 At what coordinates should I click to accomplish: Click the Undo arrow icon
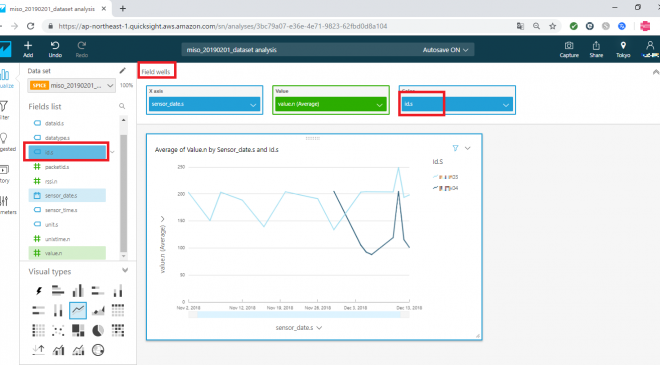[55, 45]
